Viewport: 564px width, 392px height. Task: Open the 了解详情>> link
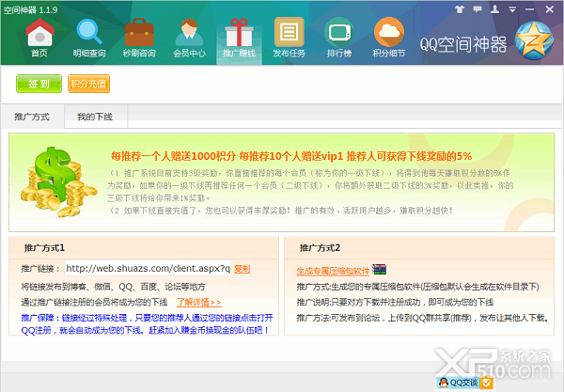199,302
